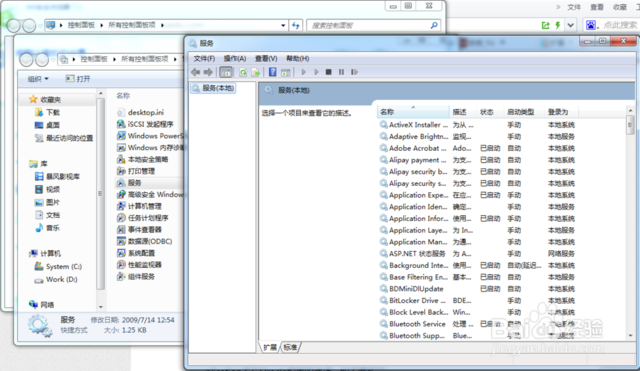This screenshot has width=640, height=371.
Task: Open 桌面 in the navigation pane
Action: (x=47, y=125)
